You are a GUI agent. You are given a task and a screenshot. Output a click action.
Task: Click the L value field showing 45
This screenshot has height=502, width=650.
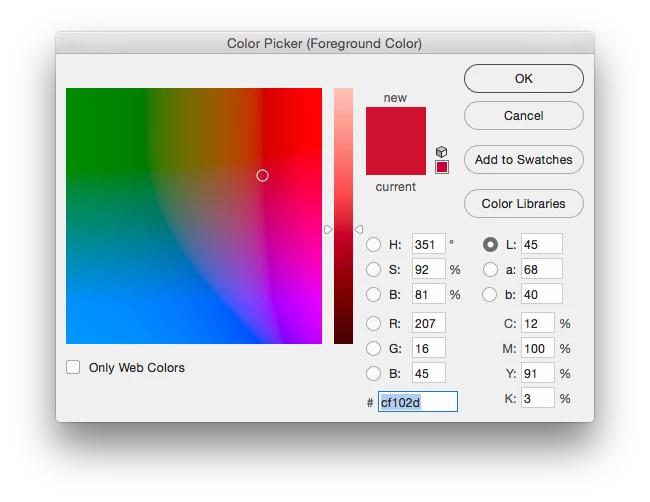542,244
